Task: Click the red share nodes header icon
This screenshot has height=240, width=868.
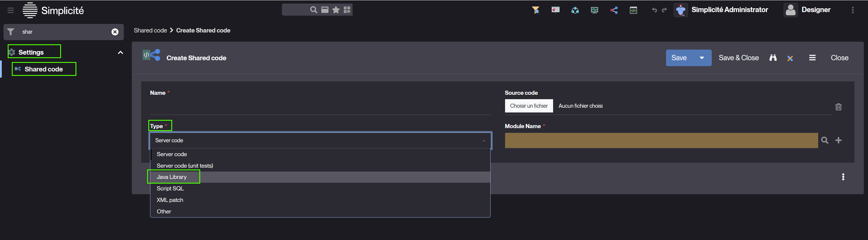Action: 614,10
